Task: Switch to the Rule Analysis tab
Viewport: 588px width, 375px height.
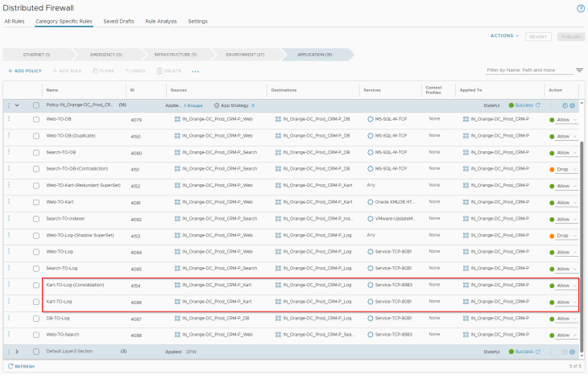Action: [161, 21]
